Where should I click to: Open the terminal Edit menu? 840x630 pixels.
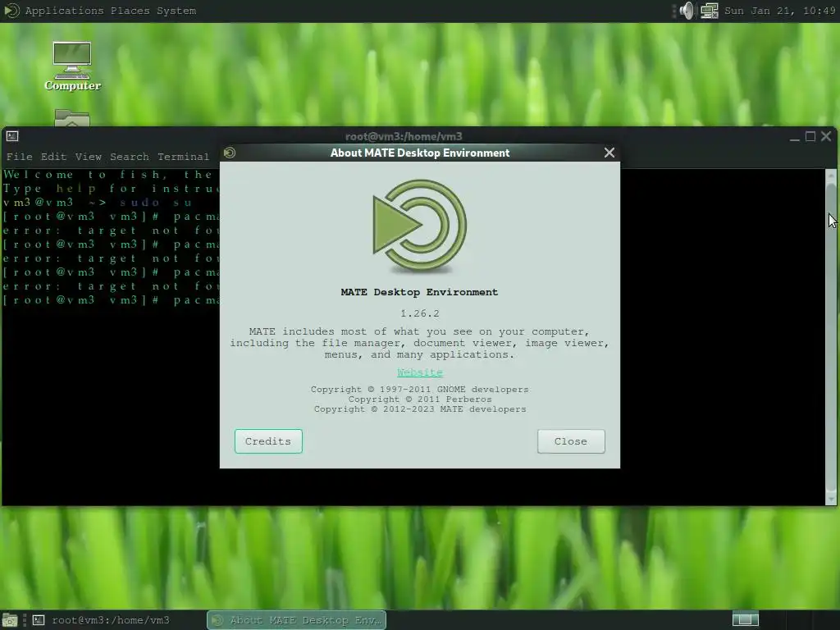point(53,157)
